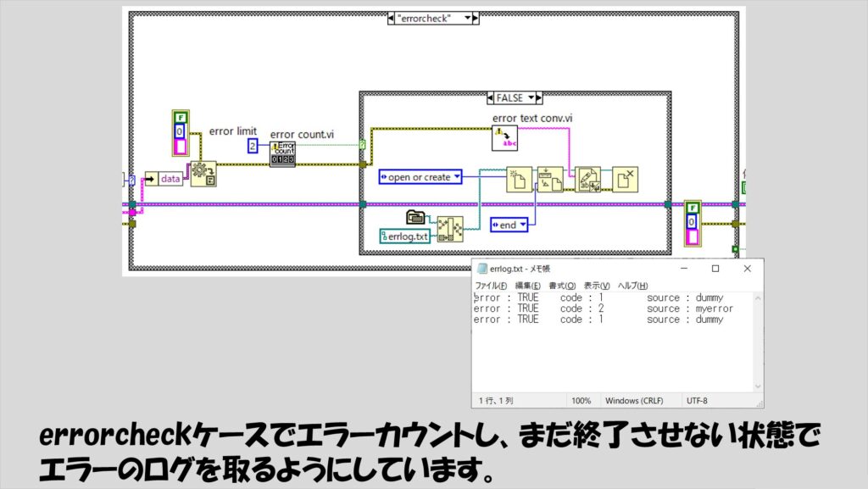Open the "errorcheck" case selector dropdown

[469, 18]
